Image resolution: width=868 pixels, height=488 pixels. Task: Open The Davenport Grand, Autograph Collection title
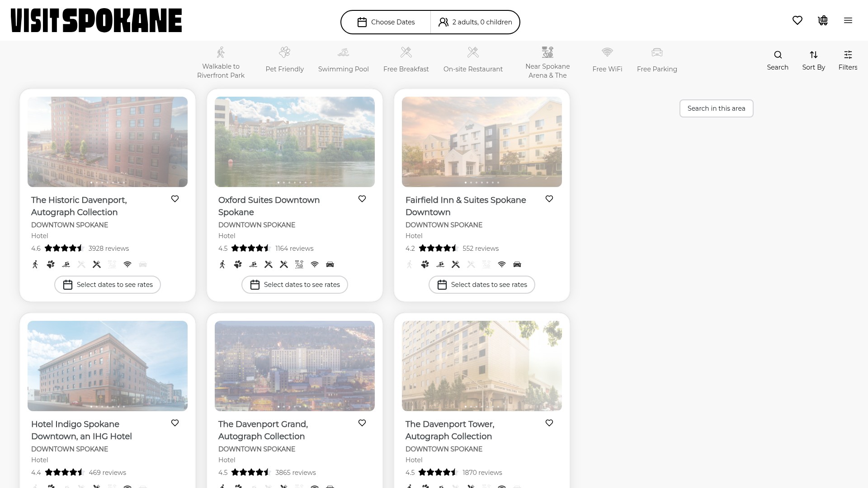pos(263,430)
